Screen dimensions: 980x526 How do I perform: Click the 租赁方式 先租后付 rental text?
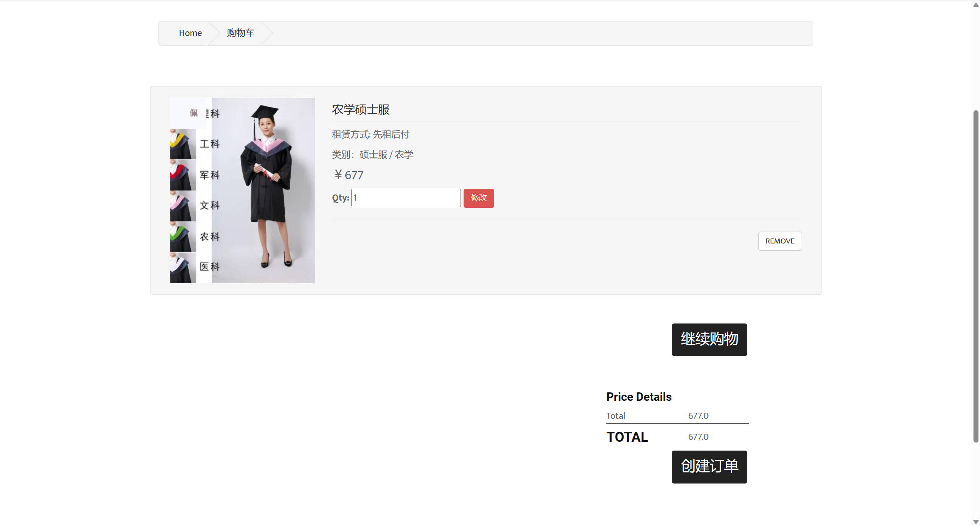370,134
